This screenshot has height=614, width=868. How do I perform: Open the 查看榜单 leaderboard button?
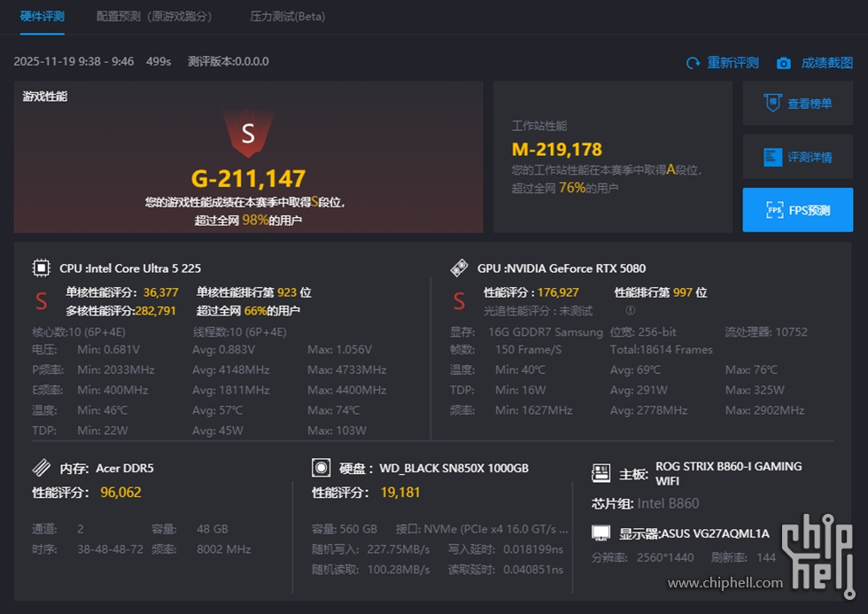pyautogui.click(x=798, y=103)
